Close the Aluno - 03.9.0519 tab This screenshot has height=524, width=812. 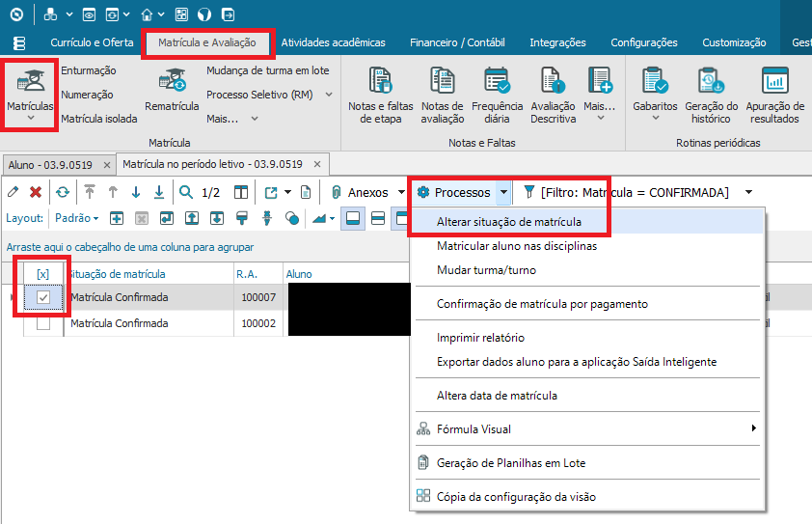pyautogui.click(x=107, y=165)
